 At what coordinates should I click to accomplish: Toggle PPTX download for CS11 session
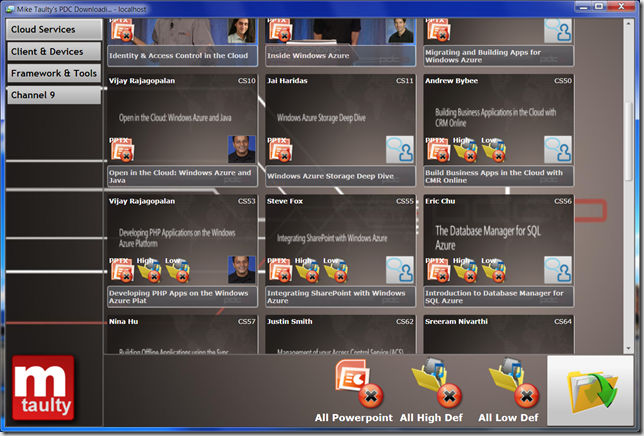point(280,149)
